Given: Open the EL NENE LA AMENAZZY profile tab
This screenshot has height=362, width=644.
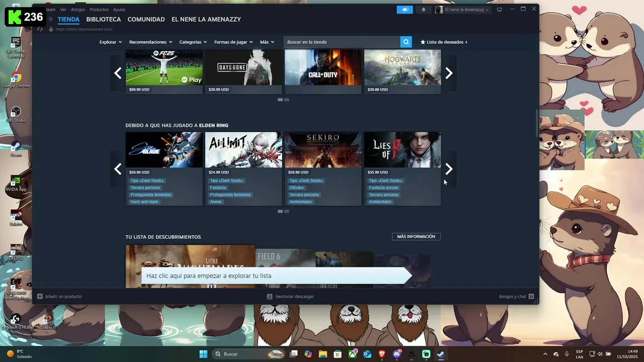Looking at the screenshot, I should click(206, 20).
